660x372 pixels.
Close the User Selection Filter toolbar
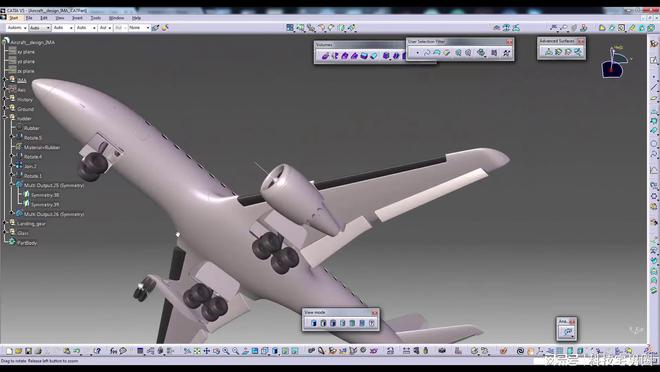[x=509, y=42]
